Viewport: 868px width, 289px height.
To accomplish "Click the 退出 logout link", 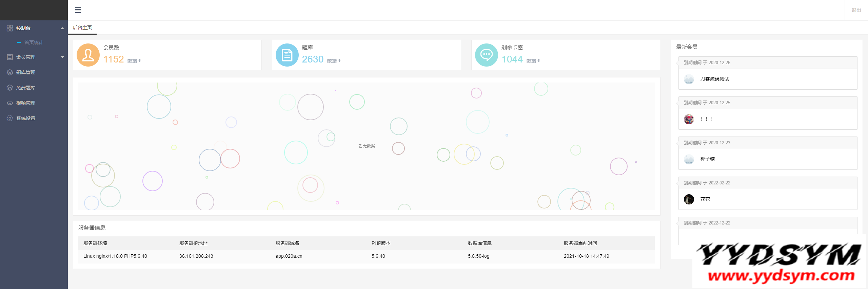I will point(856,10).
